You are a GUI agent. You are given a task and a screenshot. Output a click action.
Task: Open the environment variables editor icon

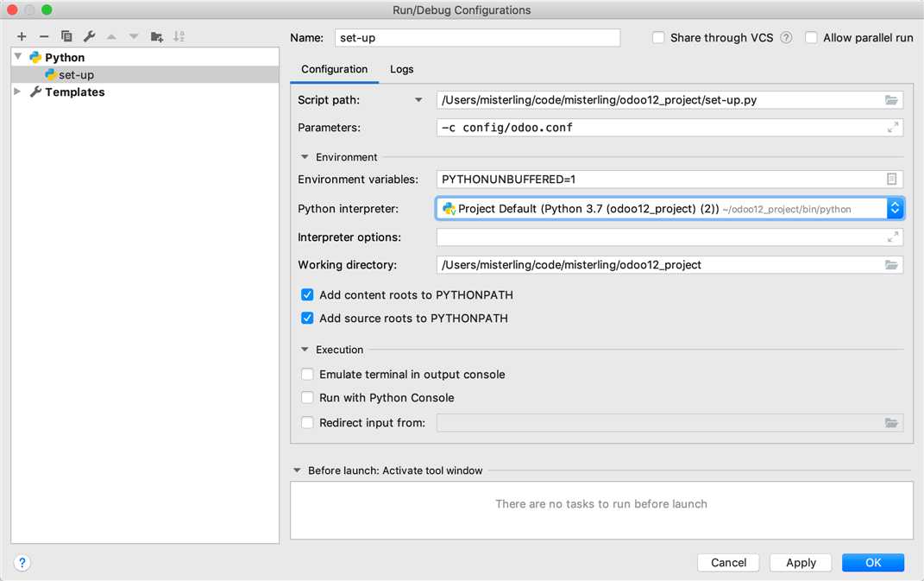click(x=891, y=179)
